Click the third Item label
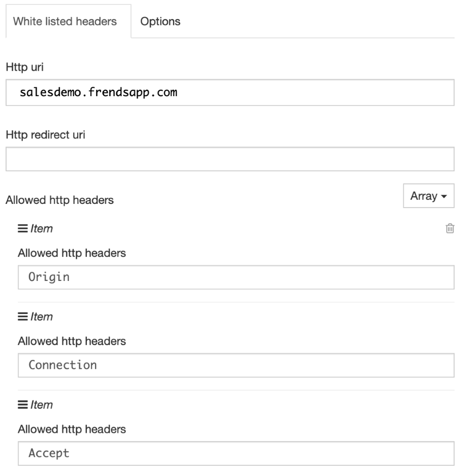469x476 pixels. (x=42, y=405)
